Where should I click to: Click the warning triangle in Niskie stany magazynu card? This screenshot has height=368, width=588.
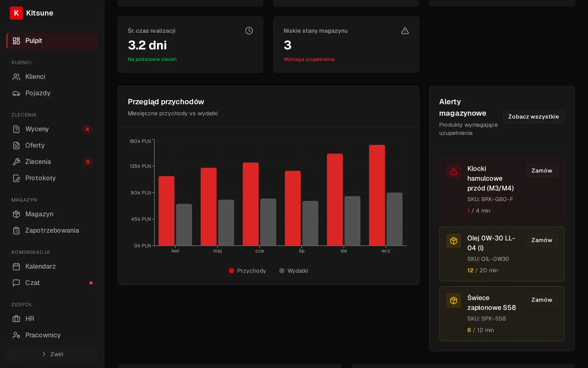pyautogui.click(x=405, y=31)
